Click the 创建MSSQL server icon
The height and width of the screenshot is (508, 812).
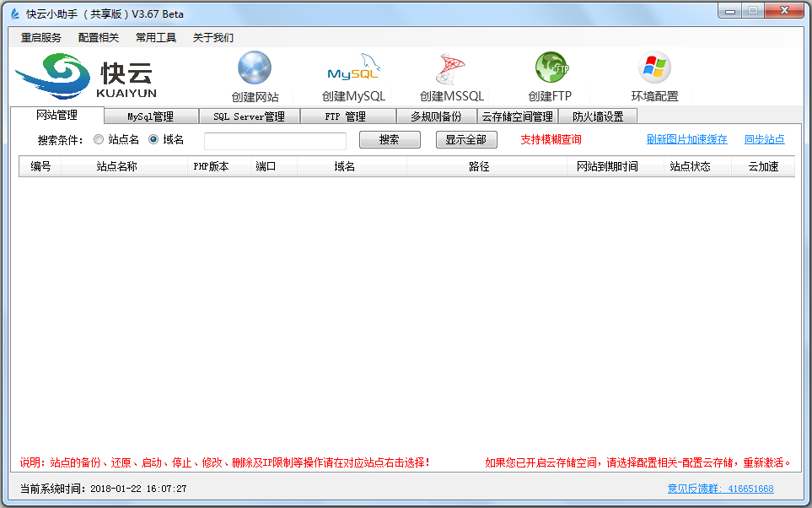pyautogui.click(x=452, y=69)
